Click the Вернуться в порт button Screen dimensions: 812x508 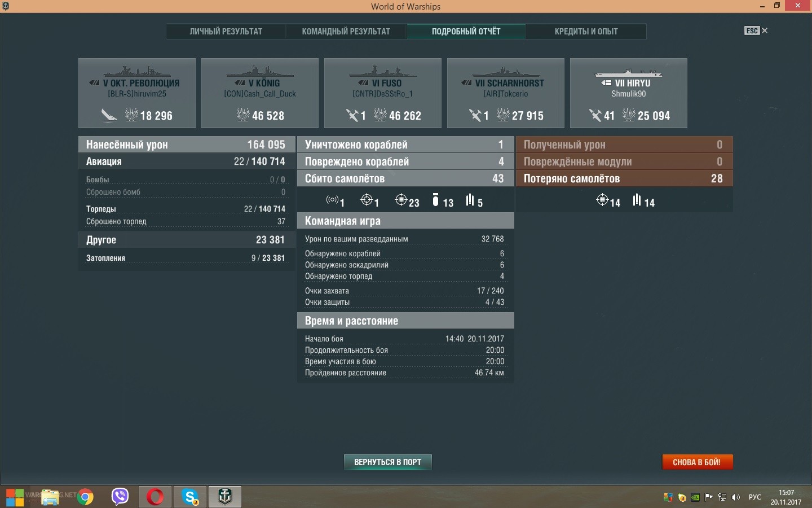pos(388,462)
